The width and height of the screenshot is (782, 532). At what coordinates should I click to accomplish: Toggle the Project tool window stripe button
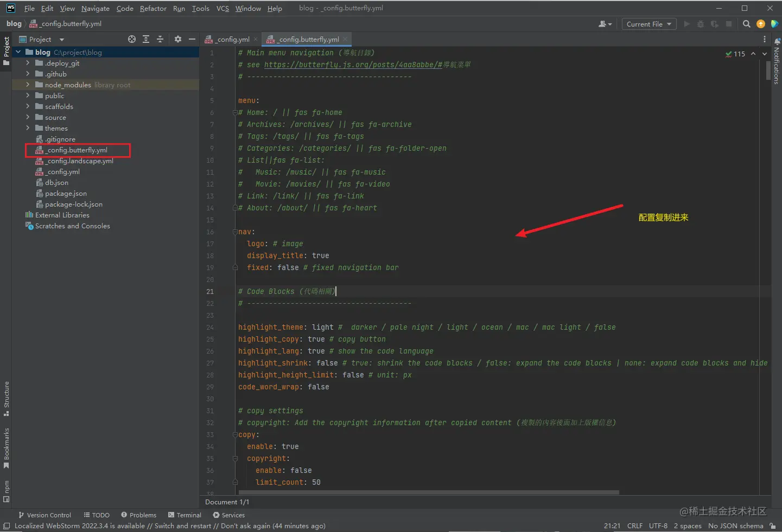click(x=7, y=51)
